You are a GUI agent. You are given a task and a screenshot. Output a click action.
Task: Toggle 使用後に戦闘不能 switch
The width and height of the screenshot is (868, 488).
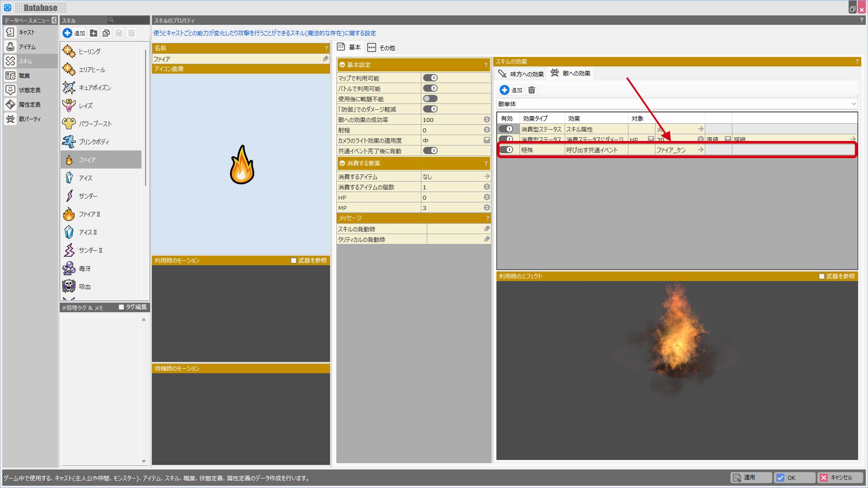[x=430, y=99]
